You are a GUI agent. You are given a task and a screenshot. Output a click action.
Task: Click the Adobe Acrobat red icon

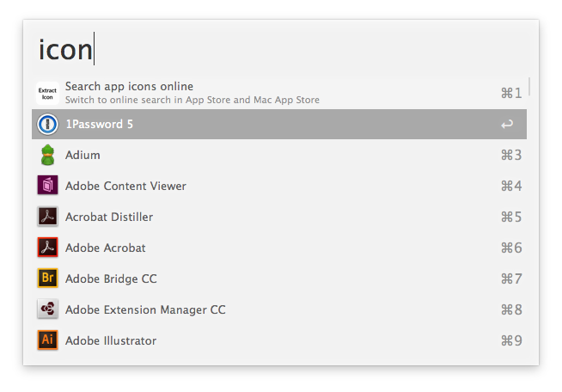47,248
